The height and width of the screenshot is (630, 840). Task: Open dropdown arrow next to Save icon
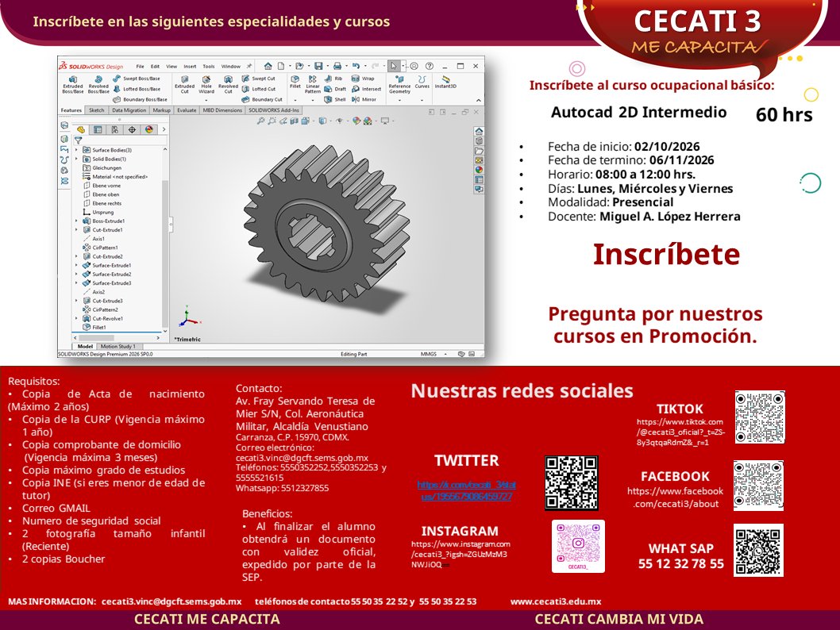pos(326,67)
